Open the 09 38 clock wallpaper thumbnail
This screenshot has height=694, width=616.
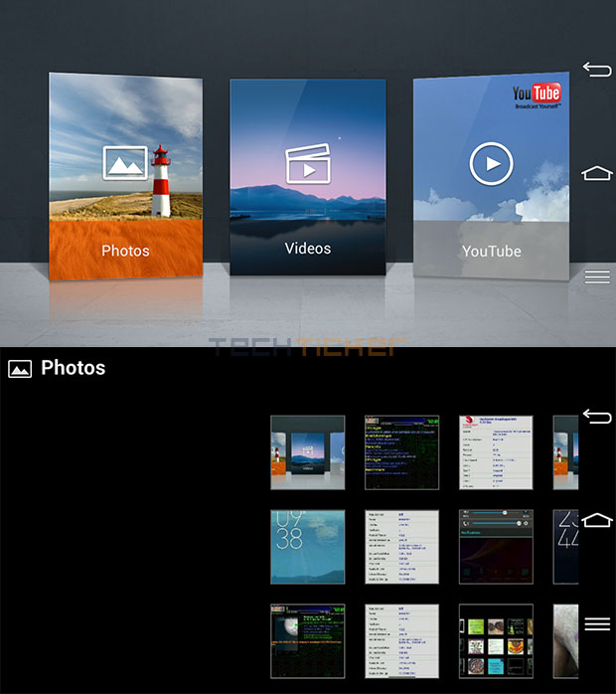[x=308, y=547]
